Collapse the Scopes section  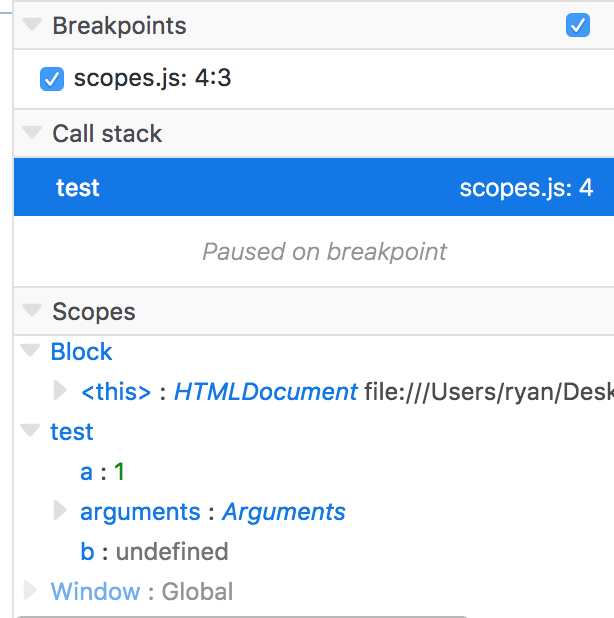(33, 312)
